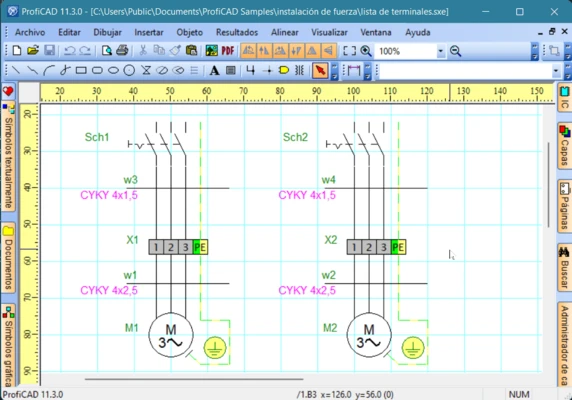The width and height of the screenshot is (572, 400).
Task: Select the straight Line drawing tool
Action: 16,70
